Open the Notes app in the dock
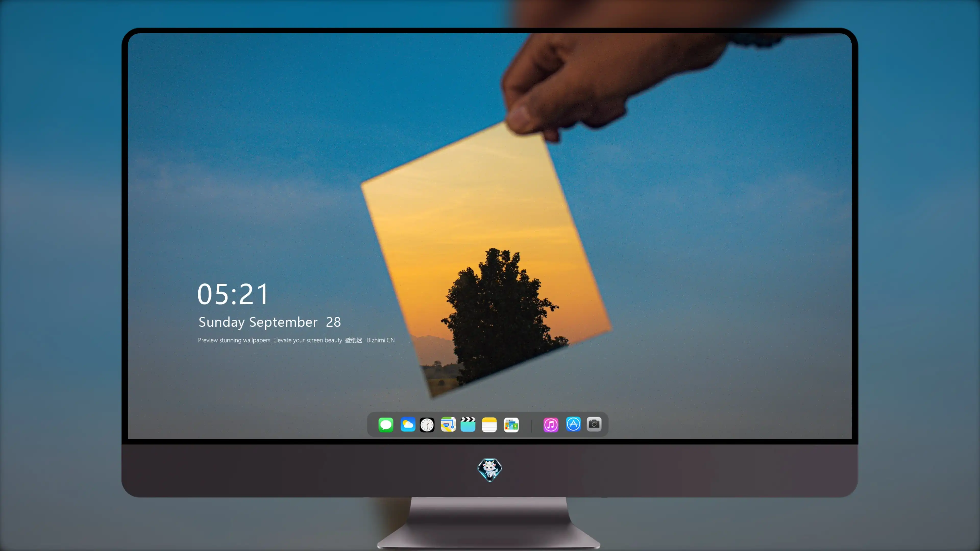 [489, 424]
